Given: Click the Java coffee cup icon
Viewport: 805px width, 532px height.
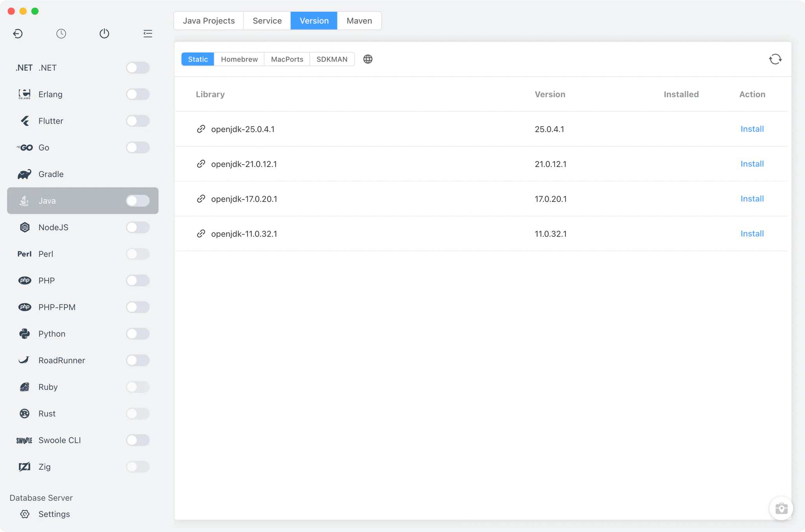Looking at the screenshot, I should [x=24, y=201].
